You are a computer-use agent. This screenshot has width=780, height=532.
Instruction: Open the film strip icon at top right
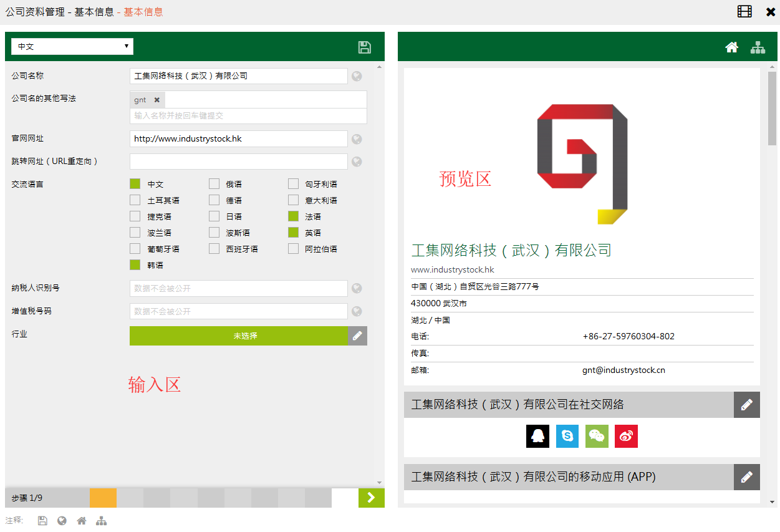click(x=744, y=11)
